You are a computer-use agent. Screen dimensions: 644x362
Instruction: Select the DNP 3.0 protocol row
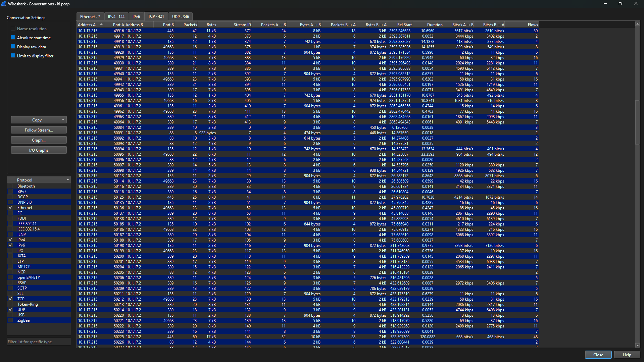point(39,202)
